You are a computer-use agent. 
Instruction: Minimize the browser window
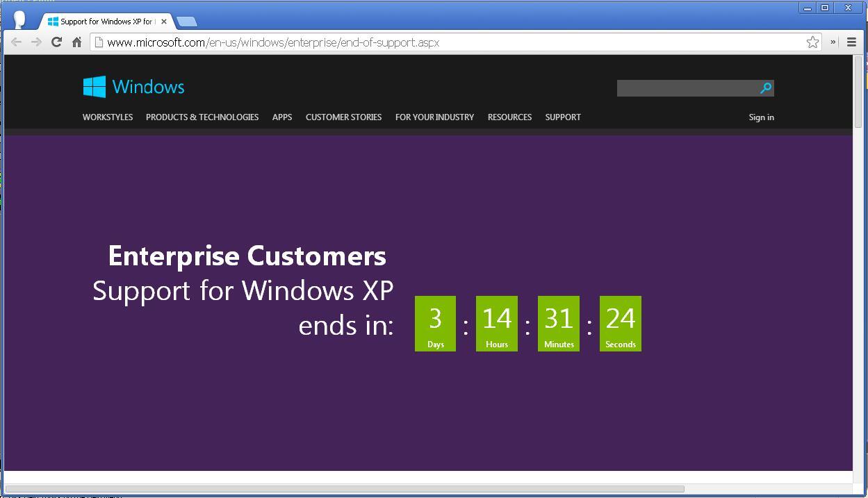(808, 8)
